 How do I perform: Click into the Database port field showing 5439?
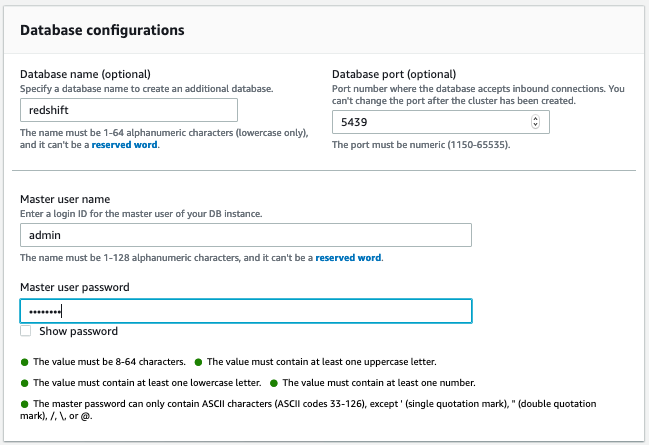pyautogui.click(x=430, y=121)
